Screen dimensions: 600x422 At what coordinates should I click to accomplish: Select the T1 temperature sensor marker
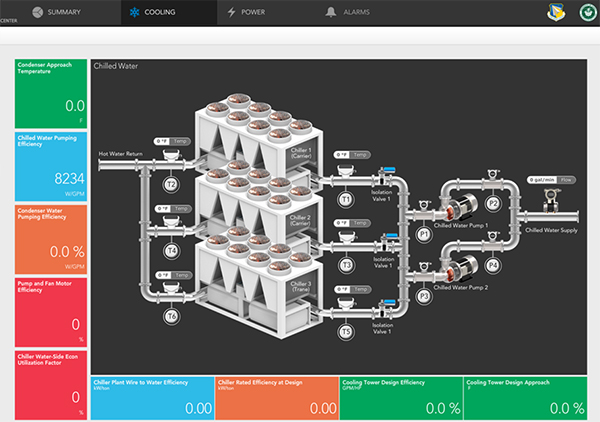click(x=346, y=200)
